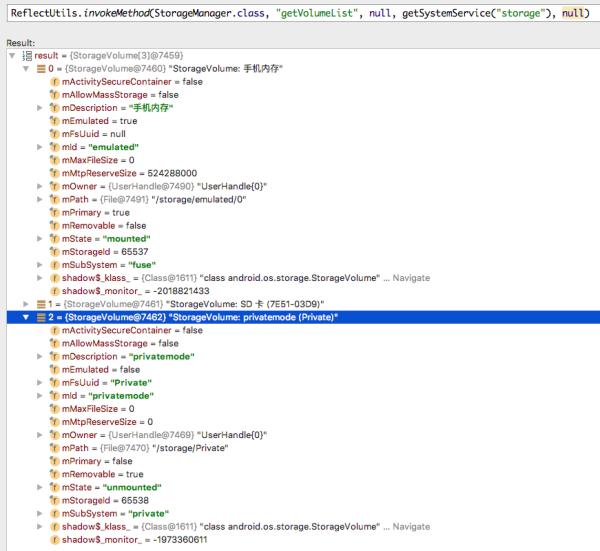600x551 pixels.
Task: Click field icon of mMtpReserveSize = 524288000
Action: coord(55,173)
